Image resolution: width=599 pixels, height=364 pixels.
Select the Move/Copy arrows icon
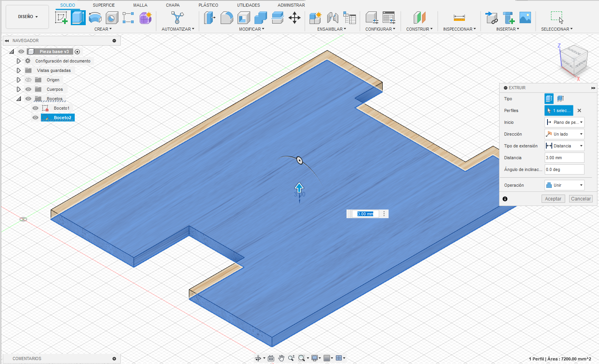tap(295, 18)
